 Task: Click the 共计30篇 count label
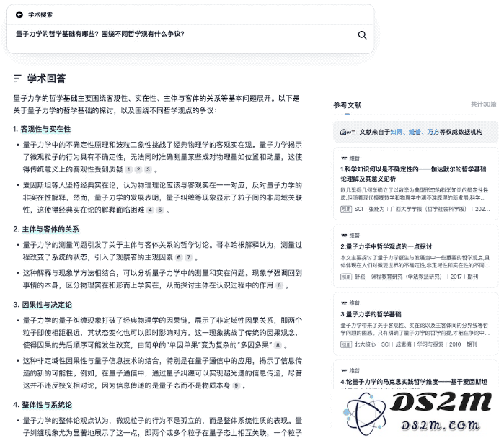pos(483,104)
